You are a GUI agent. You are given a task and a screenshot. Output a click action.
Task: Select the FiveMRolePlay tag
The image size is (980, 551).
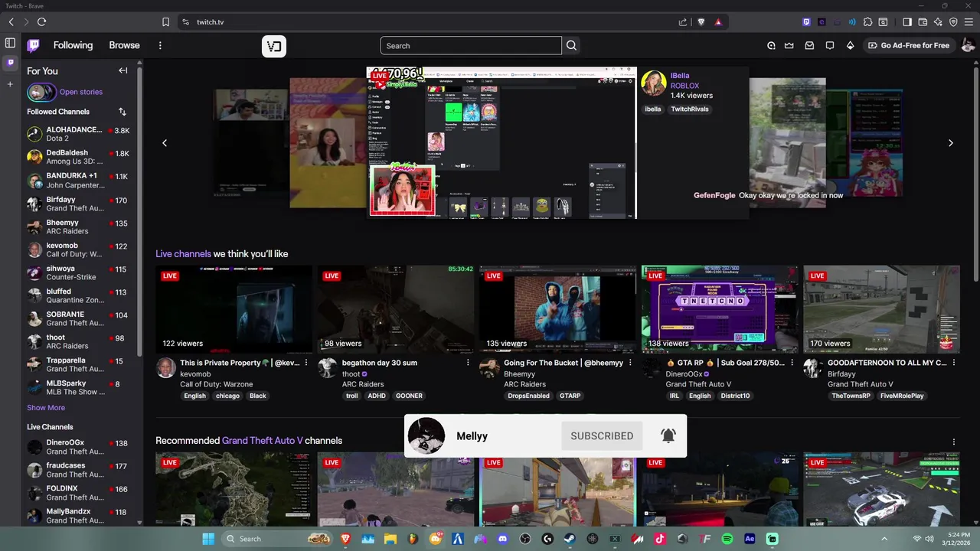902,396
